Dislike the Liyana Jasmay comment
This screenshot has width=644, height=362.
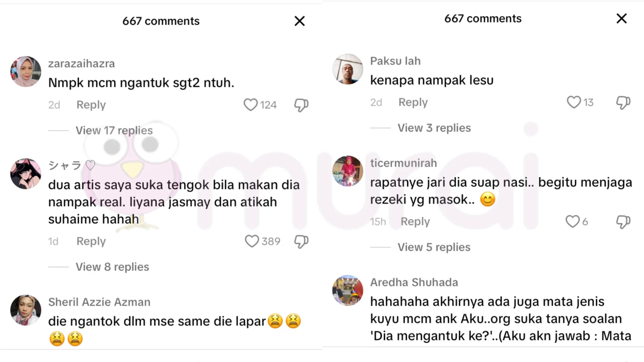[301, 241]
